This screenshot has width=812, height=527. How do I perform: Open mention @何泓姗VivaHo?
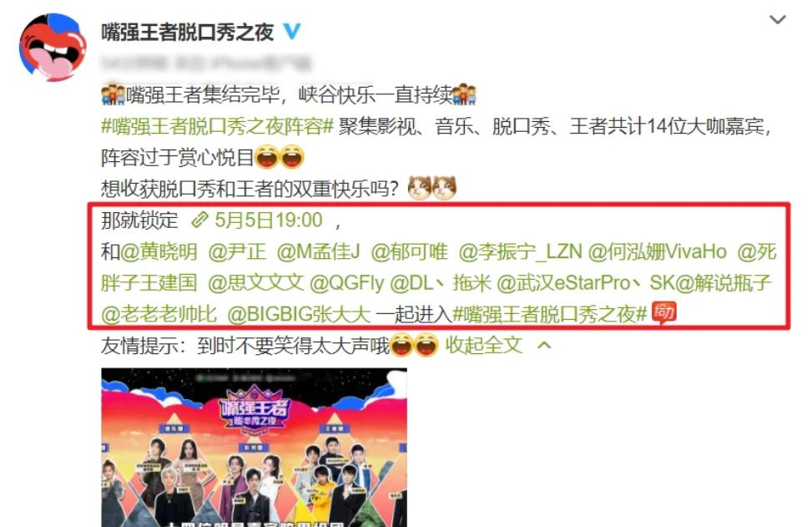tap(658, 252)
